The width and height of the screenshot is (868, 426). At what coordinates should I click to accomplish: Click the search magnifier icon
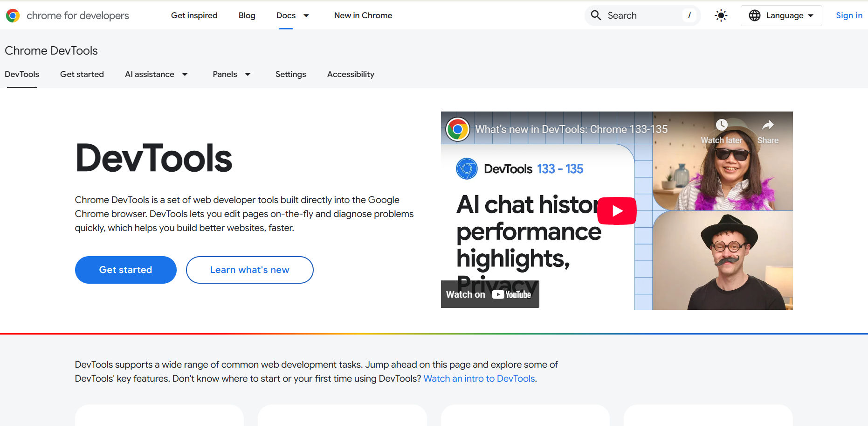[595, 15]
